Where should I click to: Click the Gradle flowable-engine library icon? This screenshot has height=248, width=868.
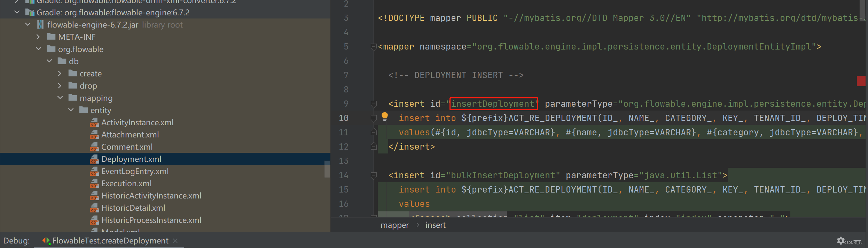[x=30, y=13]
